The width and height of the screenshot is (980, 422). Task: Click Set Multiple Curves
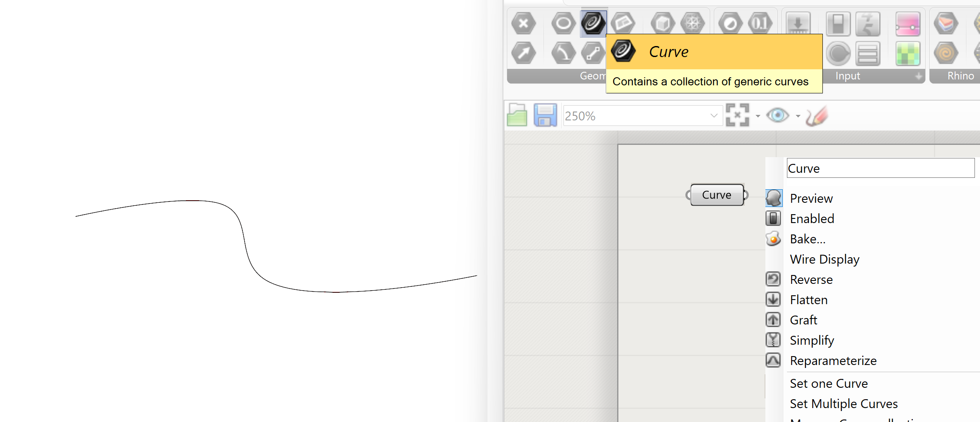pos(843,403)
